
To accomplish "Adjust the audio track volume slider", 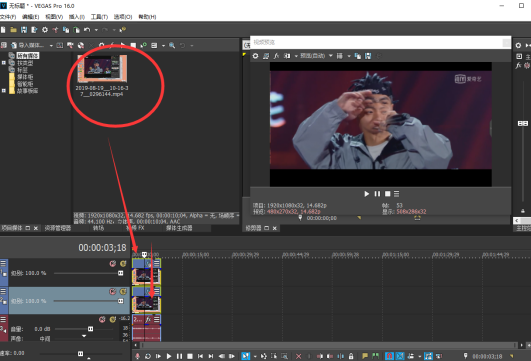I will pyautogui.click(x=90, y=329).
